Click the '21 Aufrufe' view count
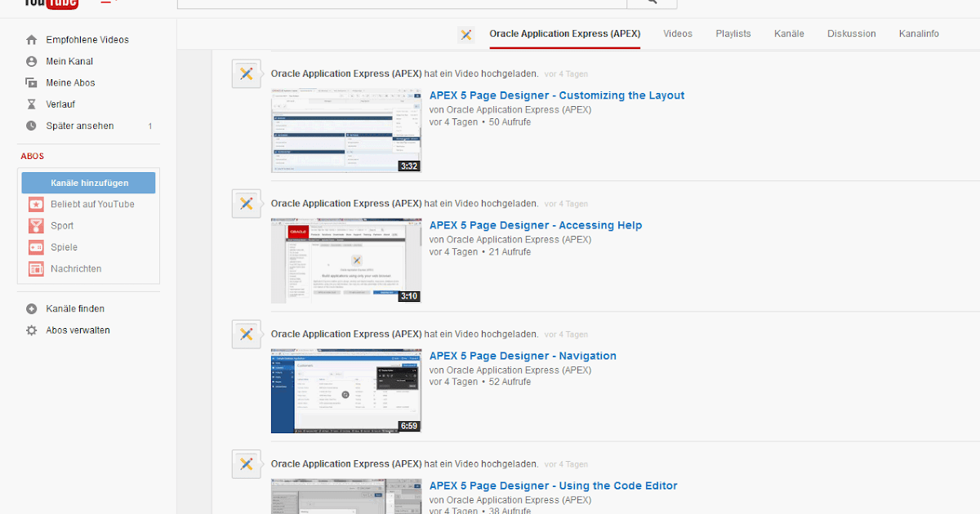Viewport: 980px width, 514px height. (x=510, y=252)
